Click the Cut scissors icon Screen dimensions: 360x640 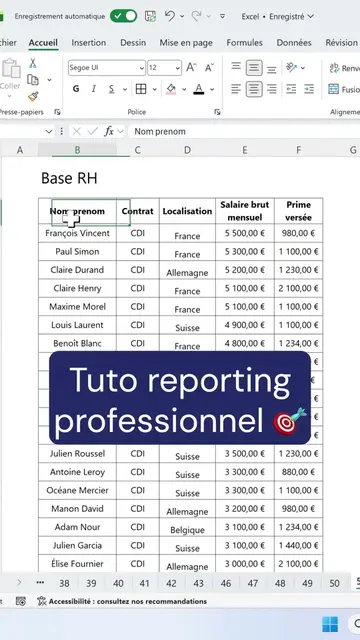point(33,63)
